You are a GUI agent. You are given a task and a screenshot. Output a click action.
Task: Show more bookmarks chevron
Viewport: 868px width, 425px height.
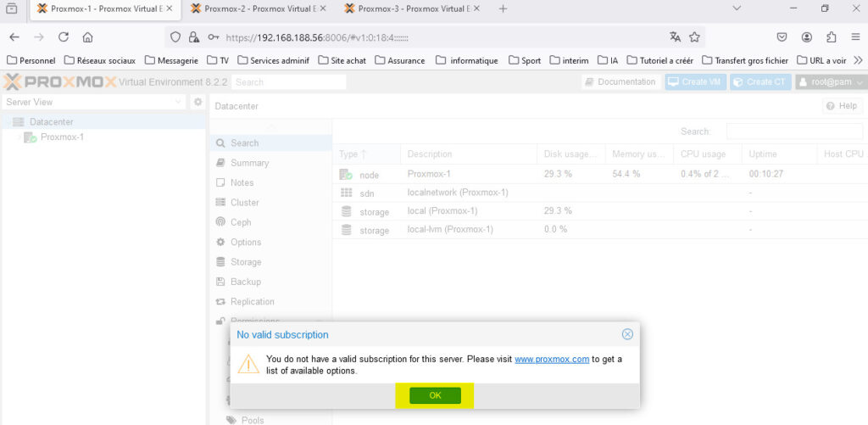858,60
